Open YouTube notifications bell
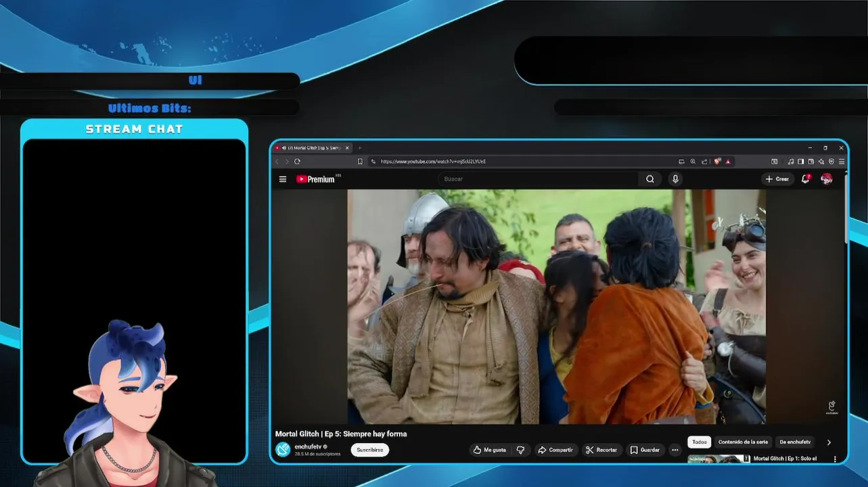The image size is (868, 487). click(805, 179)
